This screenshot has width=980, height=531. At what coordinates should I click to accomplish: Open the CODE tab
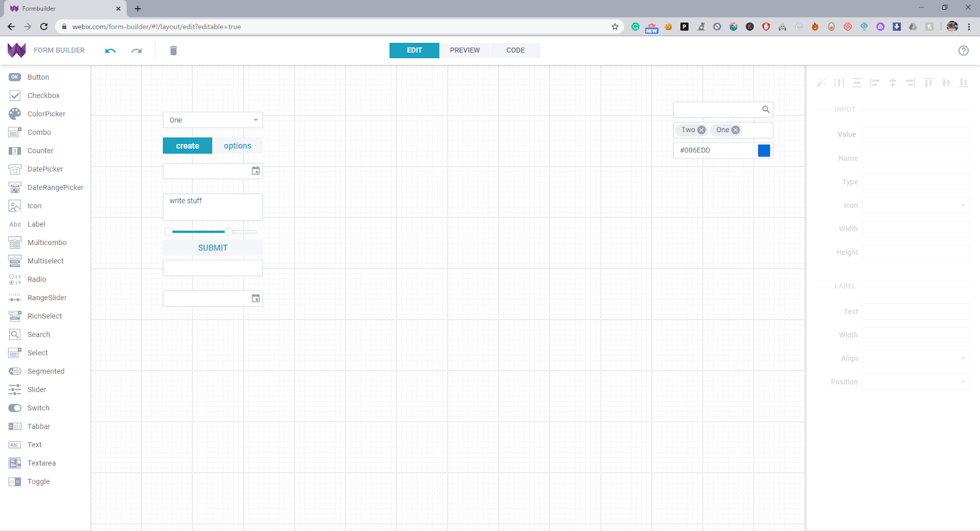click(x=515, y=50)
